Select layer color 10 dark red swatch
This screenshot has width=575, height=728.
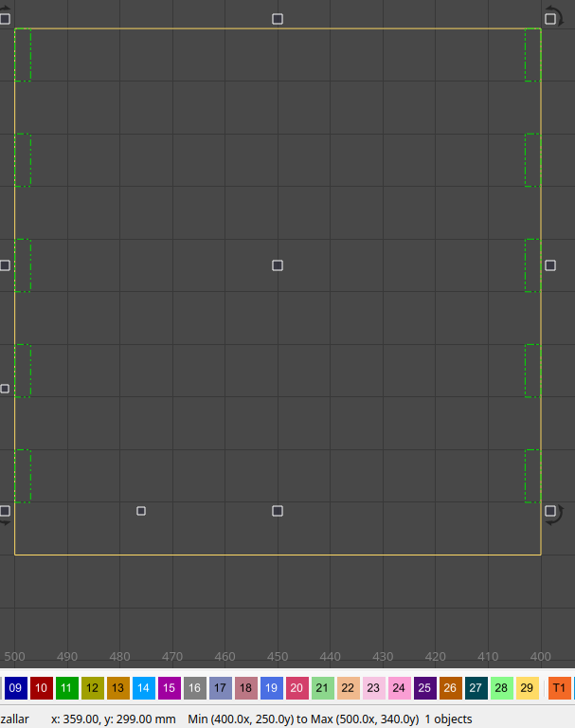coord(41,687)
